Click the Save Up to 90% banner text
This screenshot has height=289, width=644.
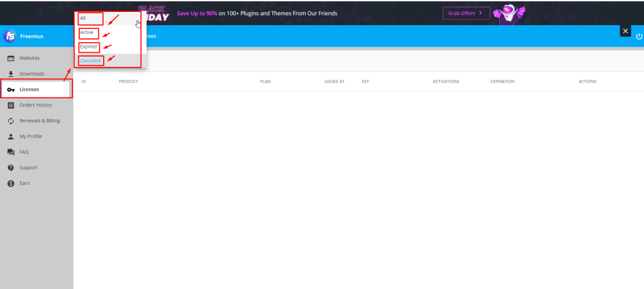click(257, 13)
